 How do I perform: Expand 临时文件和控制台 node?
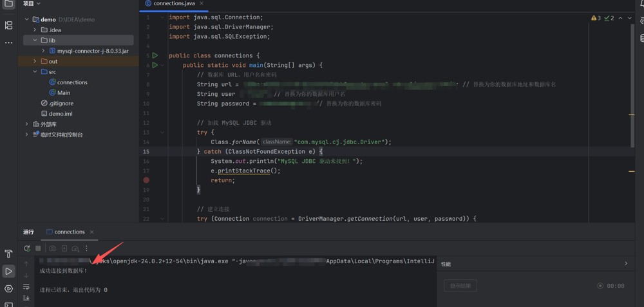pyautogui.click(x=26, y=135)
